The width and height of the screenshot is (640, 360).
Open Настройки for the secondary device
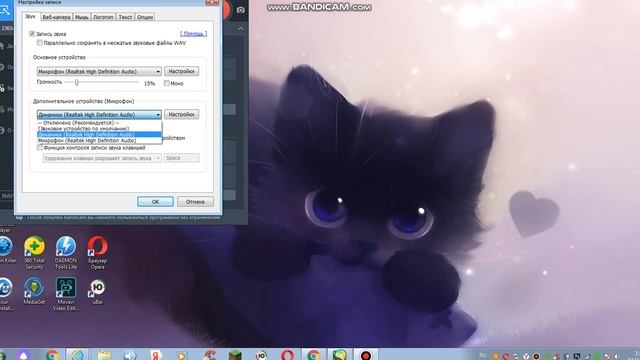point(182,114)
